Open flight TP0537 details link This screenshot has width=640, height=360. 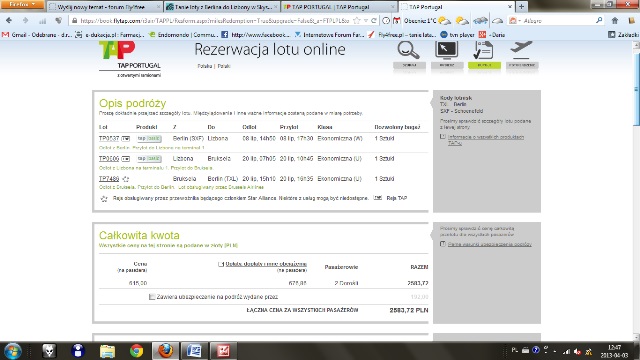[109, 138]
